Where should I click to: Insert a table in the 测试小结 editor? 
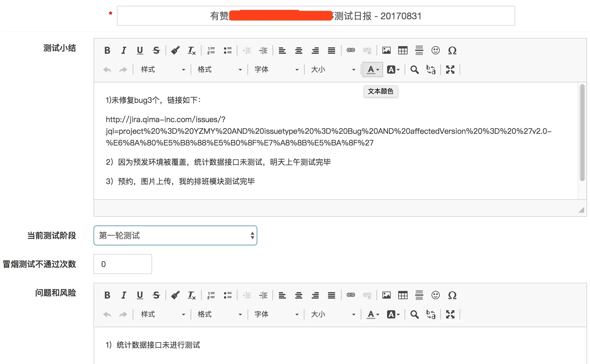click(403, 51)
